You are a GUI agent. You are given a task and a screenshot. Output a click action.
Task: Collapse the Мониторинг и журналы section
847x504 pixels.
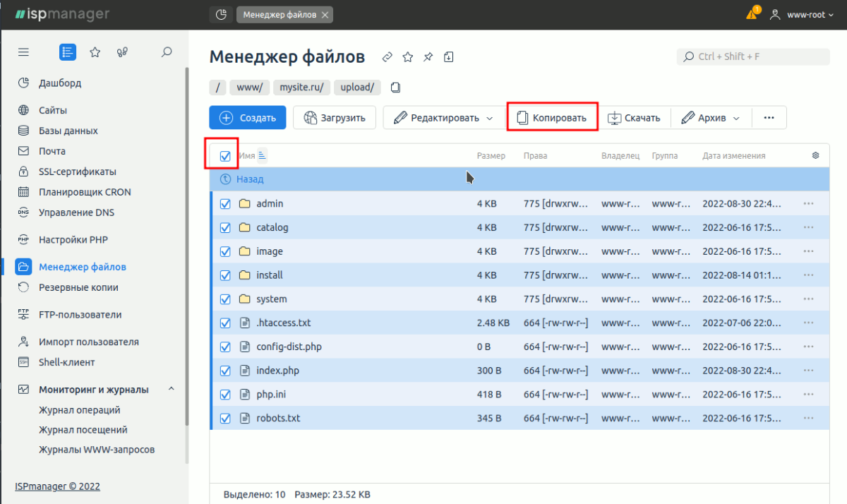coord(172,389)
